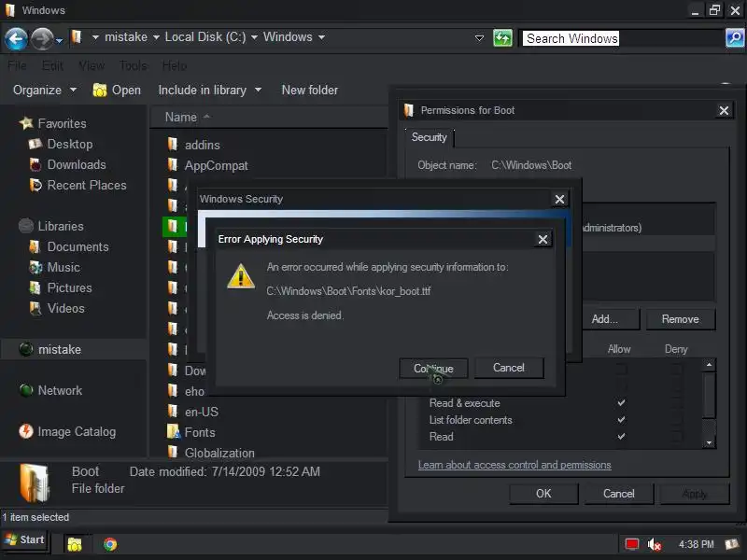
Task: Open the clock showing 4:38 PM
Action: (x=696, y=544)
